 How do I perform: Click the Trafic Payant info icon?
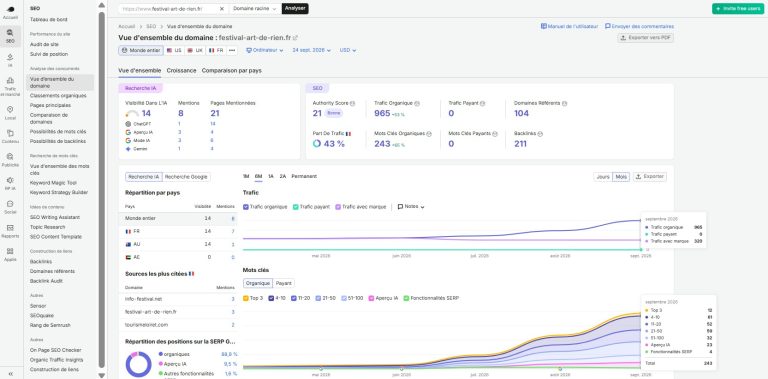click(x=482, y=103)
